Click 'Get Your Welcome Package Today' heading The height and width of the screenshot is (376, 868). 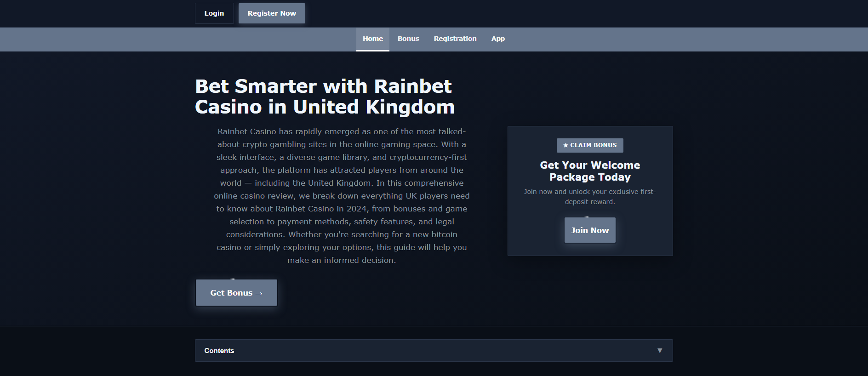590,171
